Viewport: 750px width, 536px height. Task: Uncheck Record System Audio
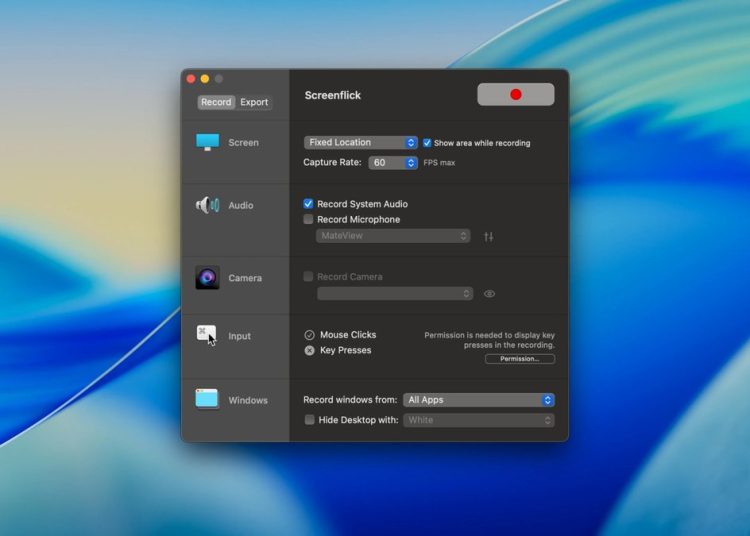tap(309, 204)
